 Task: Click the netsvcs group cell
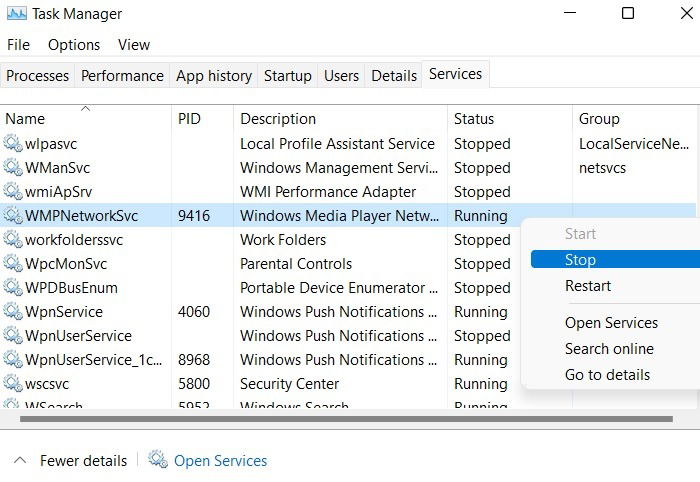pos(602,168)
